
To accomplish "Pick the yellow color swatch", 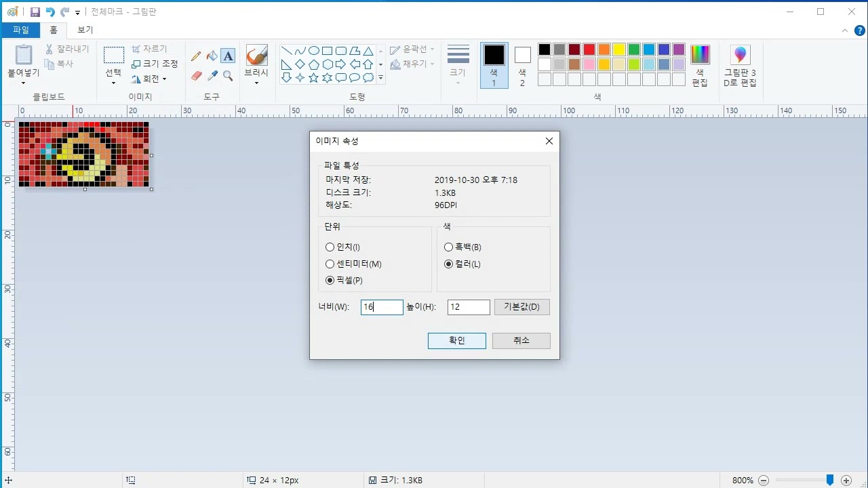I will tap(619, 49).
